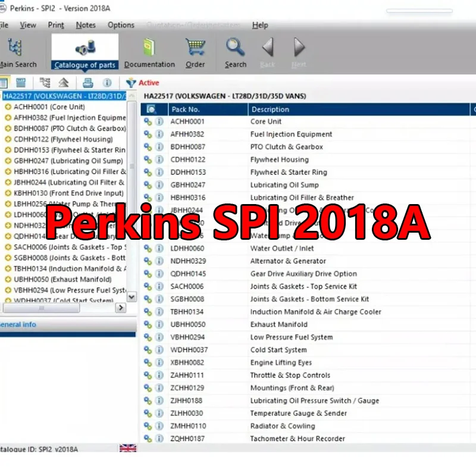
Task: Open the parts icon for WDHH0037 row
Action: [148, 350]
